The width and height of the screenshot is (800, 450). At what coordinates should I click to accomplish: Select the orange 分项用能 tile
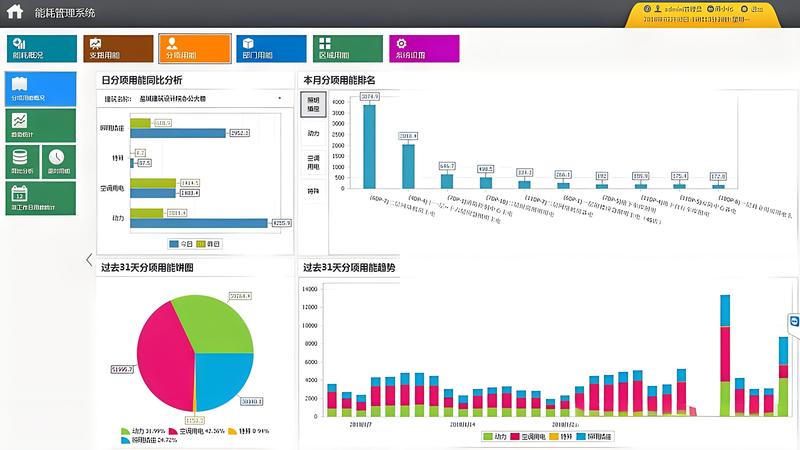coord(194,49)
